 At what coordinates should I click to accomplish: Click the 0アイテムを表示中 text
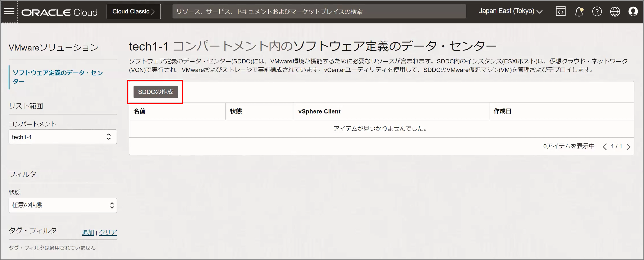[569, 146]
